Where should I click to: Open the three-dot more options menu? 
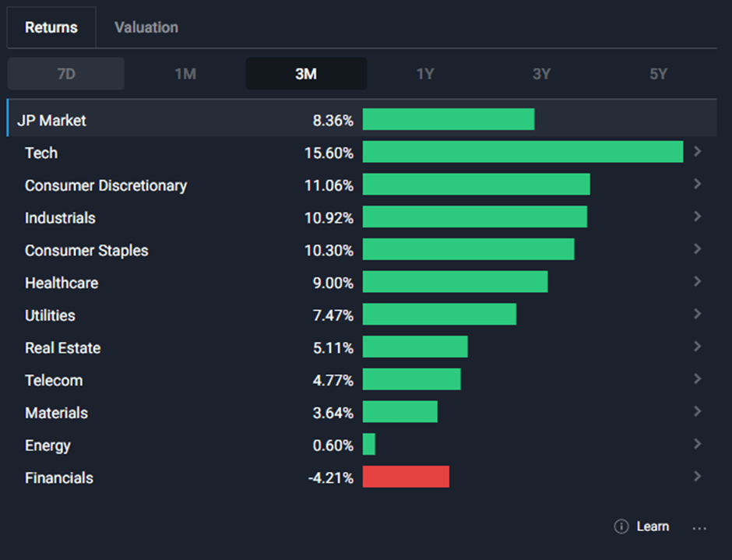point(699,527)
